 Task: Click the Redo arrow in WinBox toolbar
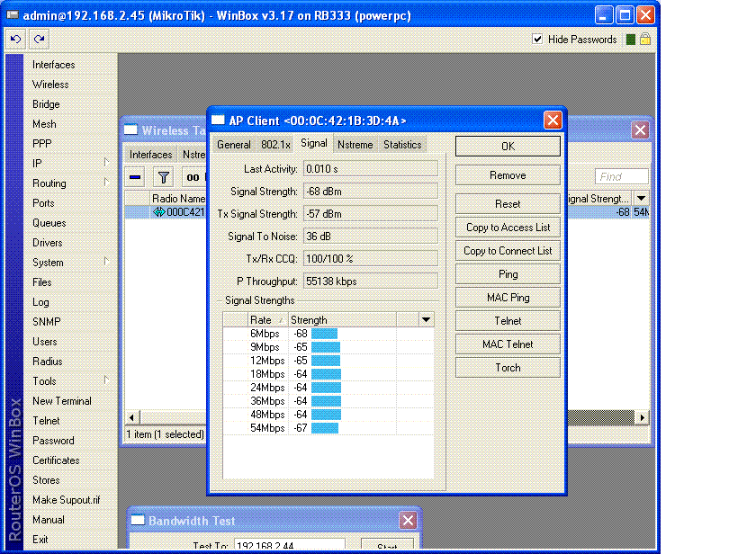click(x=39, y=39)
